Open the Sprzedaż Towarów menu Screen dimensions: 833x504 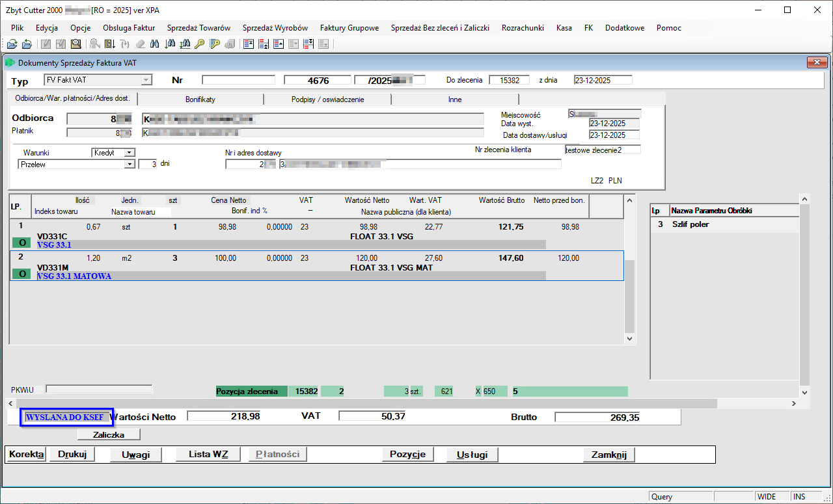point(198,28)
